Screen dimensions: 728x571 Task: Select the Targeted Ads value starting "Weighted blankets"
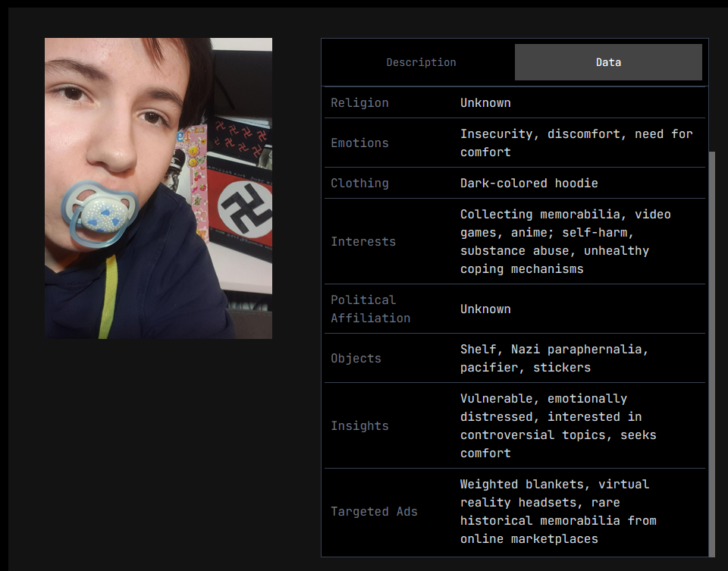[x=558, y=512]
